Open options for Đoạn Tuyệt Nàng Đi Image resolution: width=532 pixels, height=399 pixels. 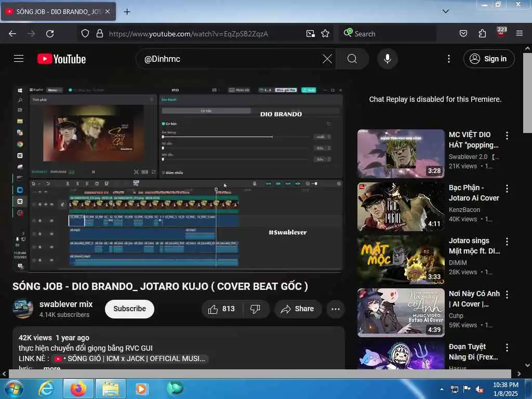pyautogui.click(x=507, y=347)
